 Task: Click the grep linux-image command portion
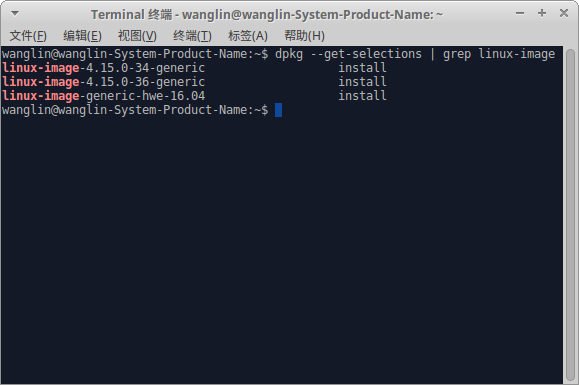coord(499,54)
